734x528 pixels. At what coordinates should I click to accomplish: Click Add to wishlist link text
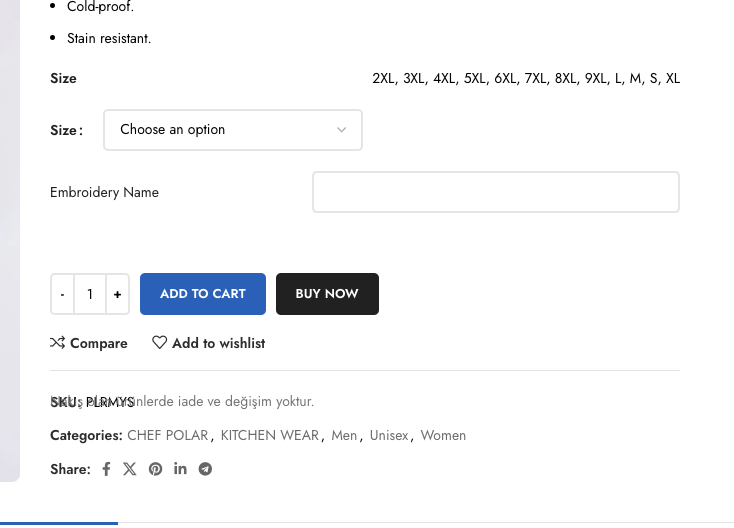[x=219, y=344]
